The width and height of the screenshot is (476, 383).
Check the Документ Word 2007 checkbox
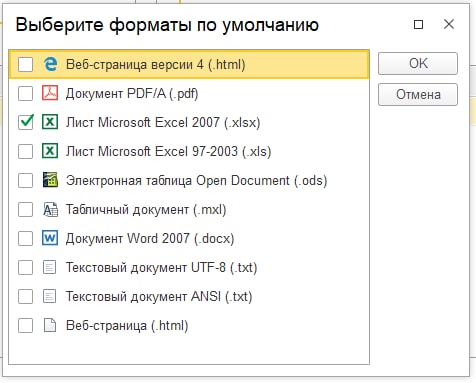tap(26, 239)
